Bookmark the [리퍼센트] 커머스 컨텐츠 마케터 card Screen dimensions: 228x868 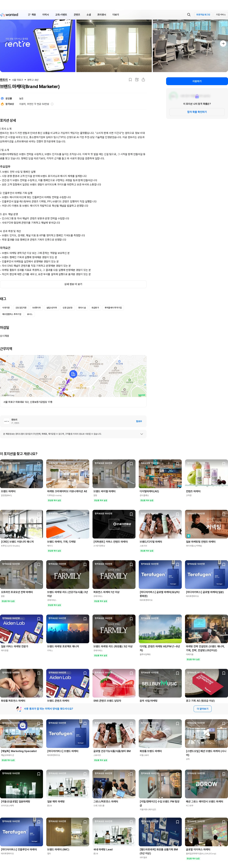(131, 514)
